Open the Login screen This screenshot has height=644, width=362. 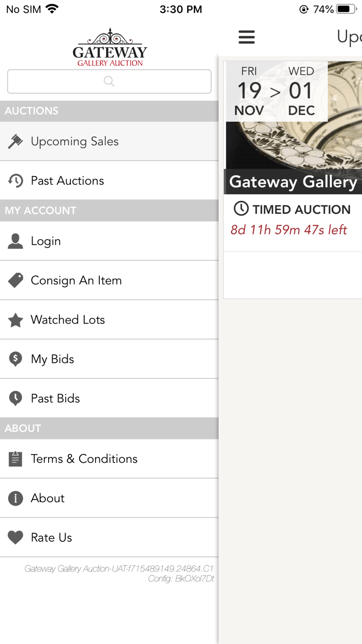pos(46,241)
